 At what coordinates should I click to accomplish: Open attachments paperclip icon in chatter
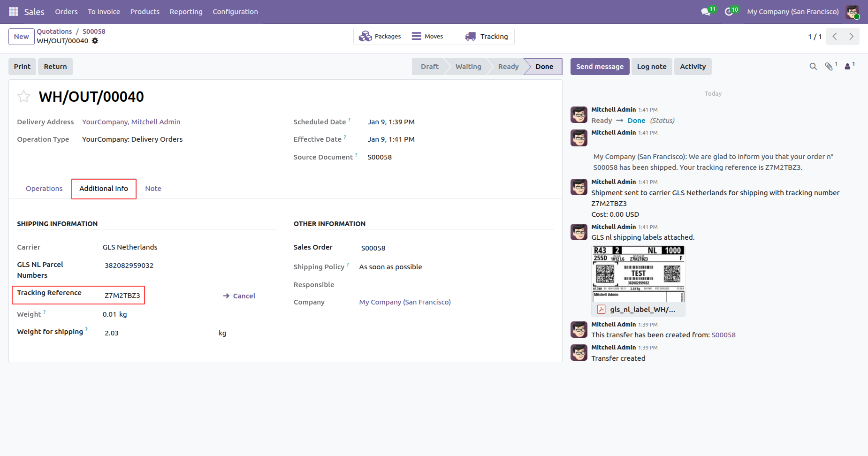(829, 67)
